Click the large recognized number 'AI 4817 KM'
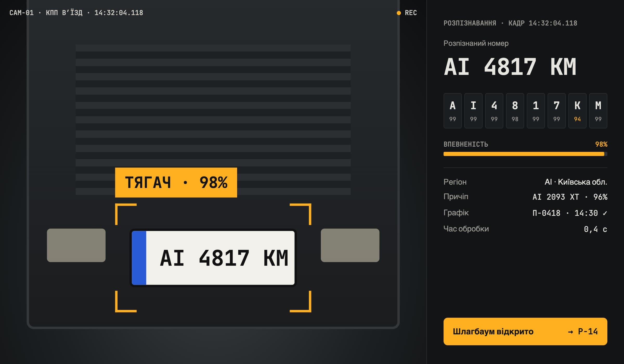This screenshot has height=364, width=624. (x=510, y=67)
